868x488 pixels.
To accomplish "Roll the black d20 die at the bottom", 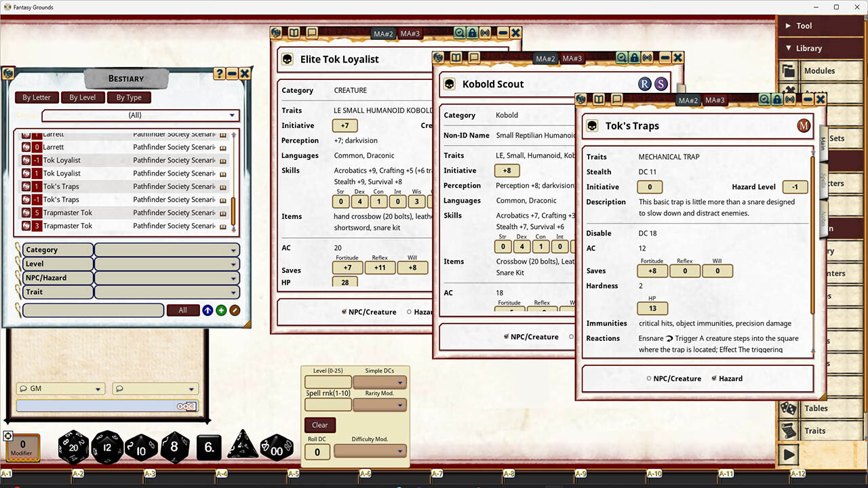I will pos(73,447).
